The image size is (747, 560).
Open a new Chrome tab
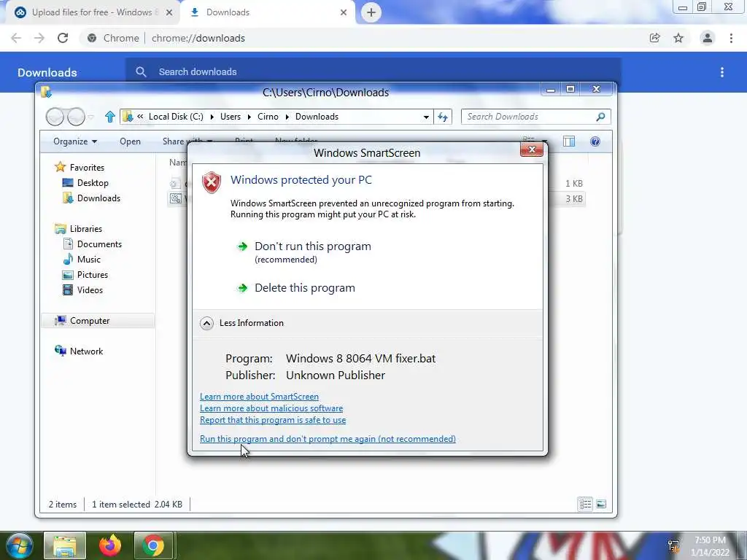click(371, 12)
